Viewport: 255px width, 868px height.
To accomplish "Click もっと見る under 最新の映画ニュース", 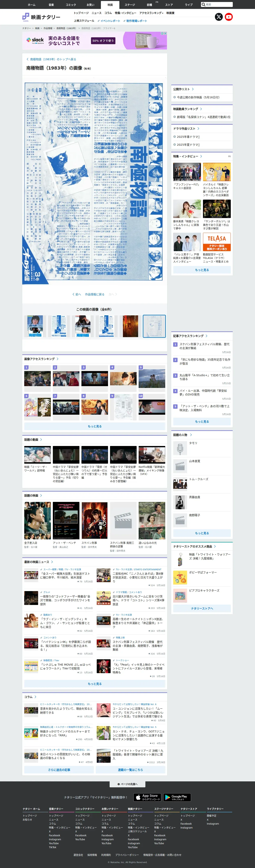I will pyautogui.click(x=95, y=684).
